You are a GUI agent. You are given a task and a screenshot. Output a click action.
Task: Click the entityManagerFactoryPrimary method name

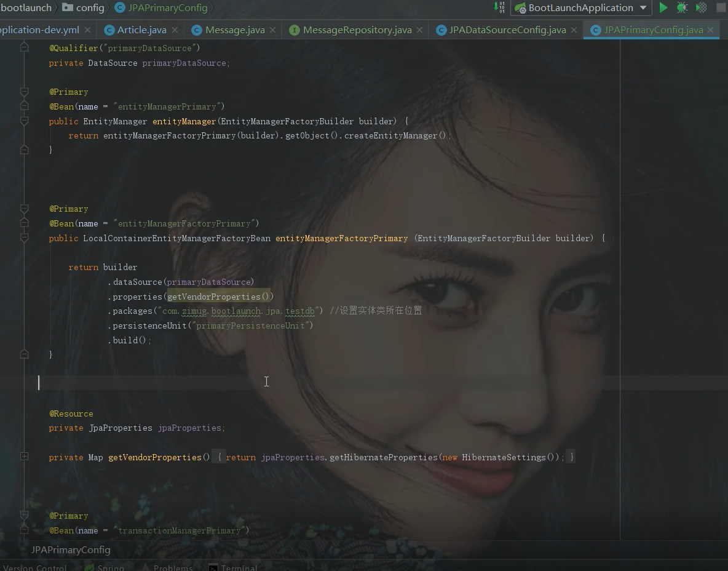click(x=341, y=238)
